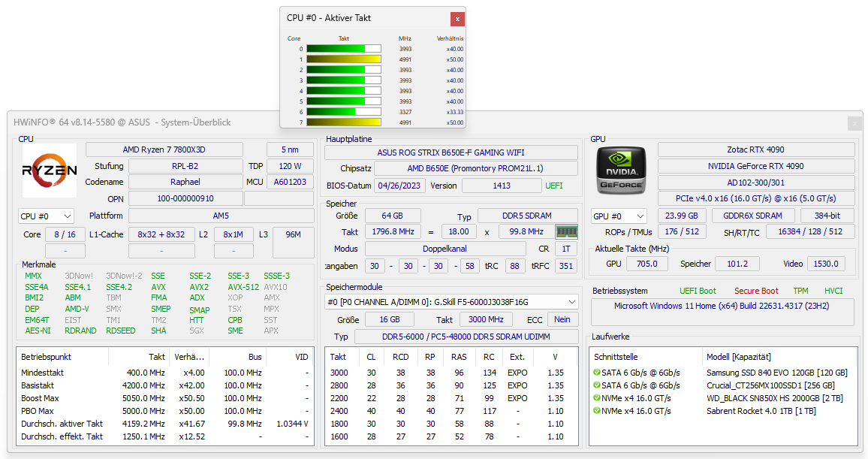Open the GPU #0 selector dropdown
Screen dimensions: 868x459
tap(618, 216)
